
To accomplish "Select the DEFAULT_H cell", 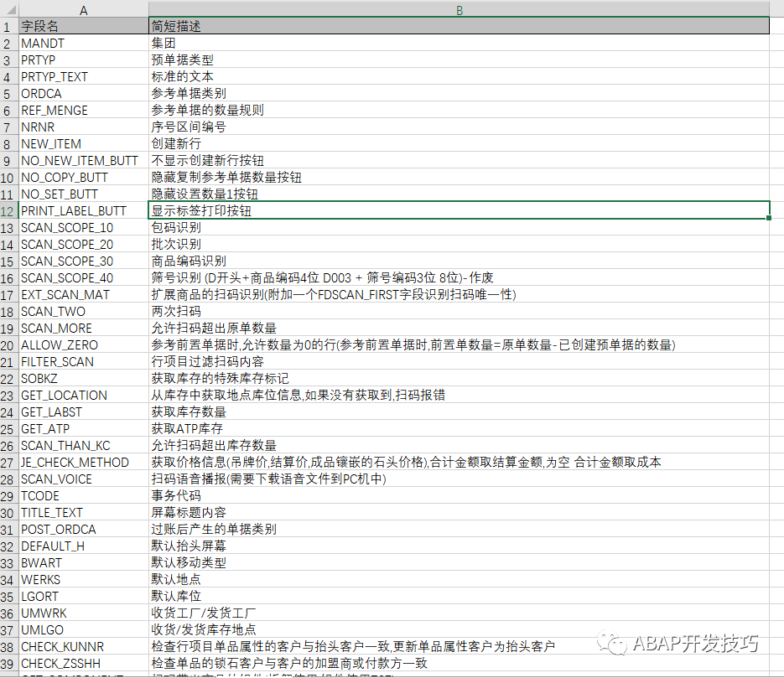I will tap(84, 546).
